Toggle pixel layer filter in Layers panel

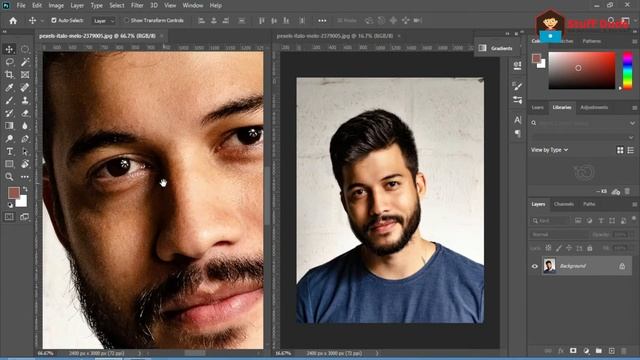pos(578,220)
